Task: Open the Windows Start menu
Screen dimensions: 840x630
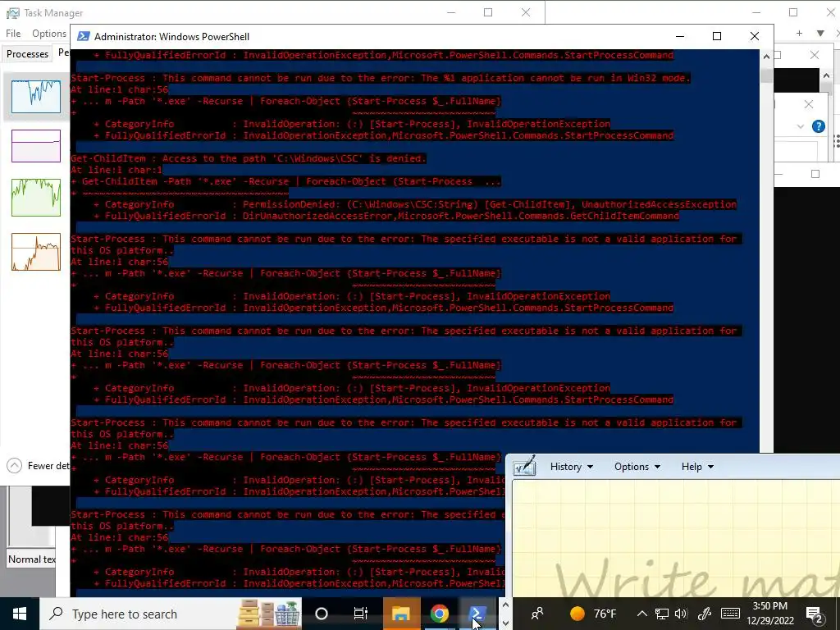Action: click(20, 614)
